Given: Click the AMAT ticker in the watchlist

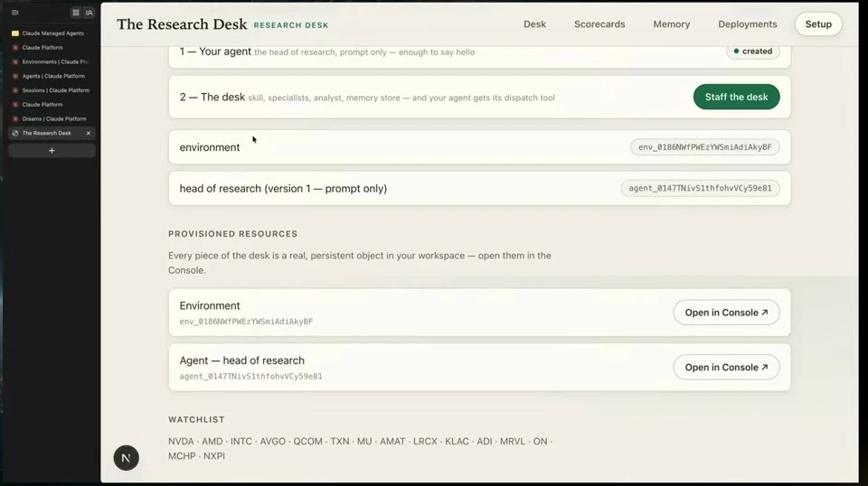Looking at the screenshot, I should (392, 441).
